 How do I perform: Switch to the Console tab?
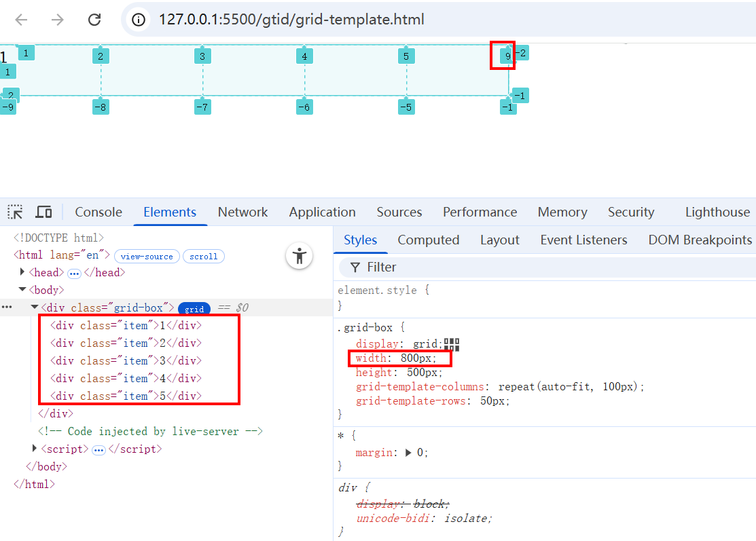coord(98,212)
